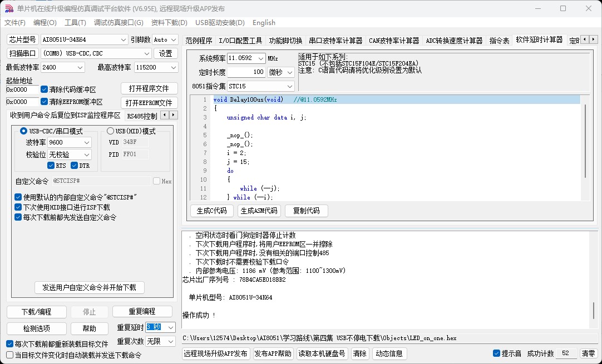The height and width of the screenshot is (364, 602).
Task: Click 设置 button next to serial port
Action: [165, 53]
